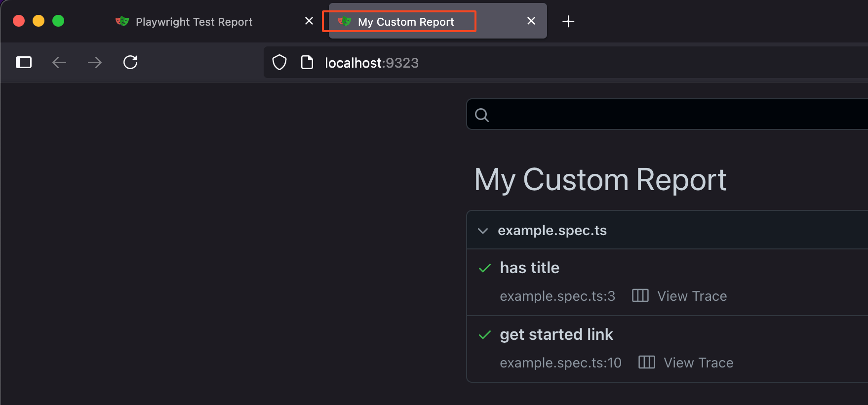This screenshot has width=868, height=405.
Task: Open a new browser tab
Action: (568, 21)
